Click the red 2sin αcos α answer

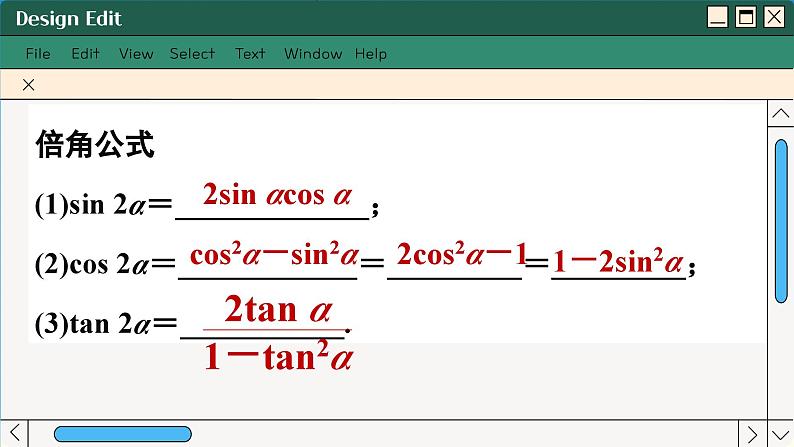(277, 195)
